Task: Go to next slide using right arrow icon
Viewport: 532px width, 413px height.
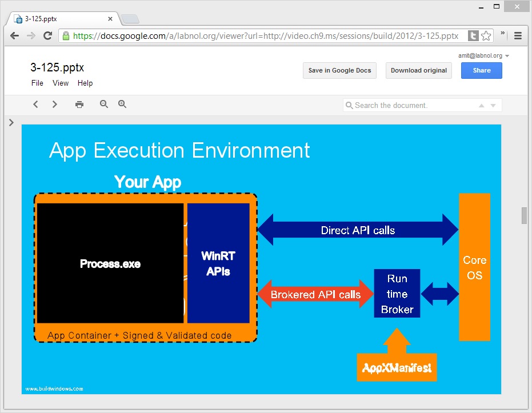Action: (x=54, y=104)
